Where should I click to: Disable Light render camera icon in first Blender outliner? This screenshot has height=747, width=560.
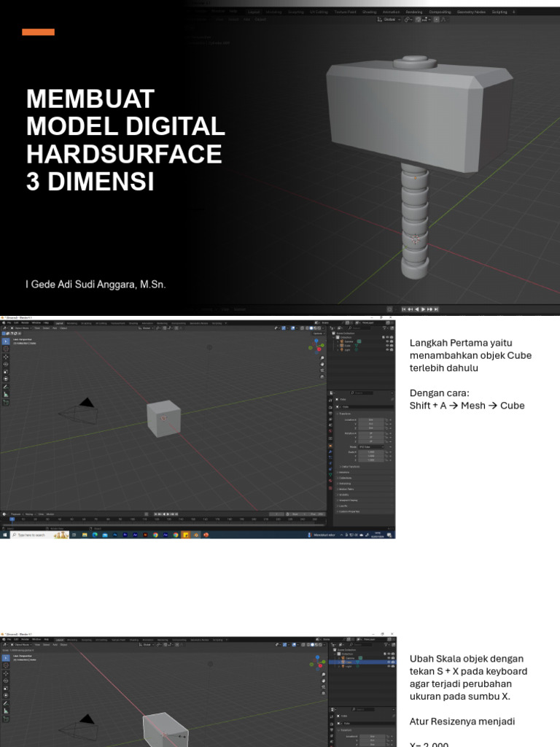[392, 349]
